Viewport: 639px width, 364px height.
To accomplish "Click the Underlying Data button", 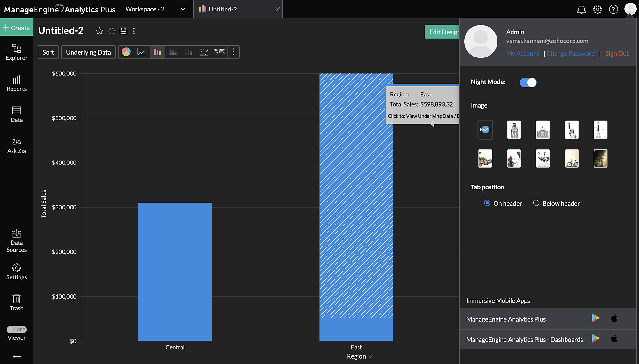I will click(x=88, y=52).
